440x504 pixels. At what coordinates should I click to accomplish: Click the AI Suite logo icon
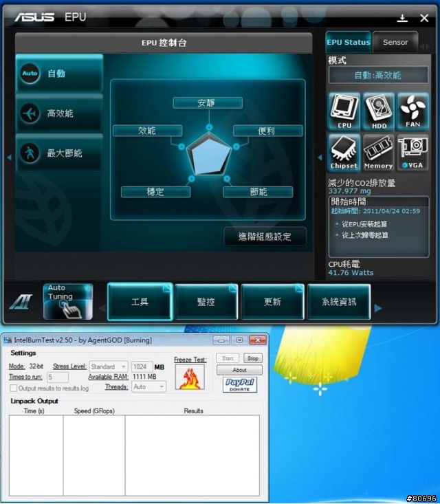pyautogui.click(x=21, y=302)
